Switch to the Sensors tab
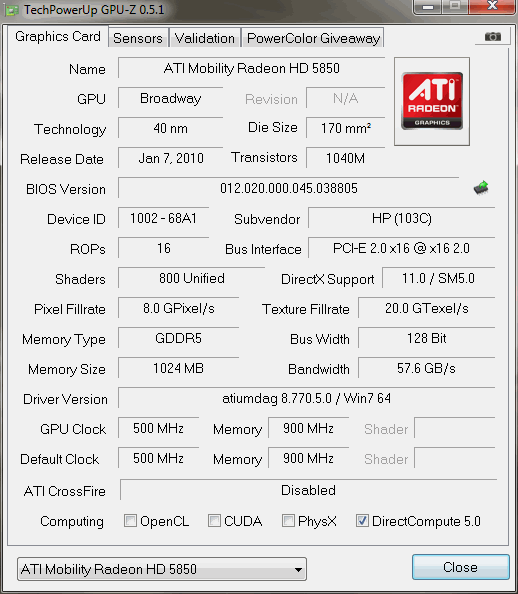The width and height of the screenshot is (518, 594). pyautogui.click(x=138, y=38)
